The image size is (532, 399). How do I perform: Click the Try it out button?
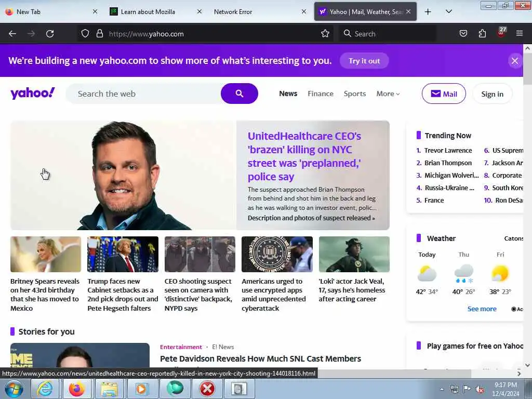point(364,61)
